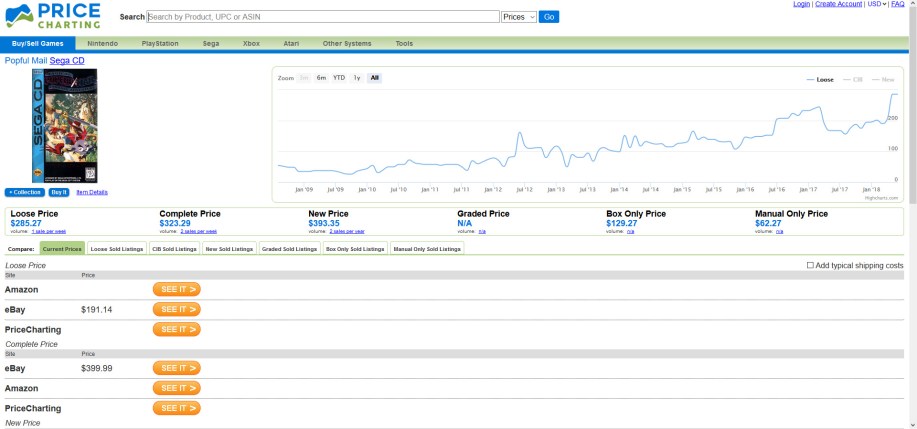
Task: Click the Buy It button
Action: [59, 192]
